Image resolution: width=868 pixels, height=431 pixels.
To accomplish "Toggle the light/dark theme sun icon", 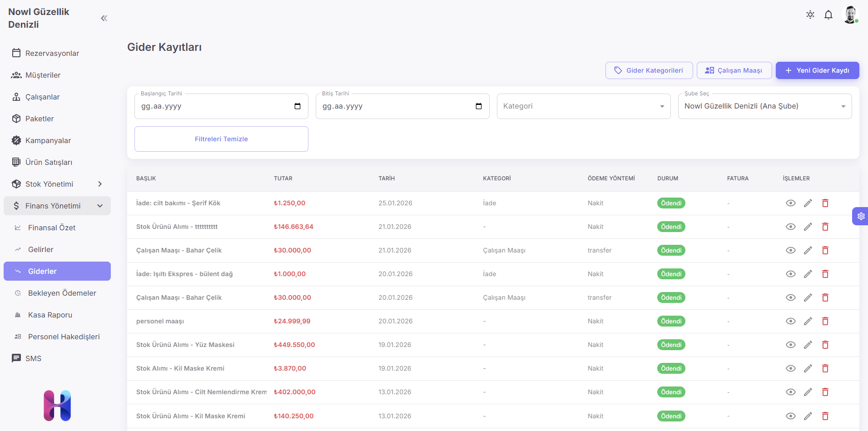I will (x=810, y=15).
